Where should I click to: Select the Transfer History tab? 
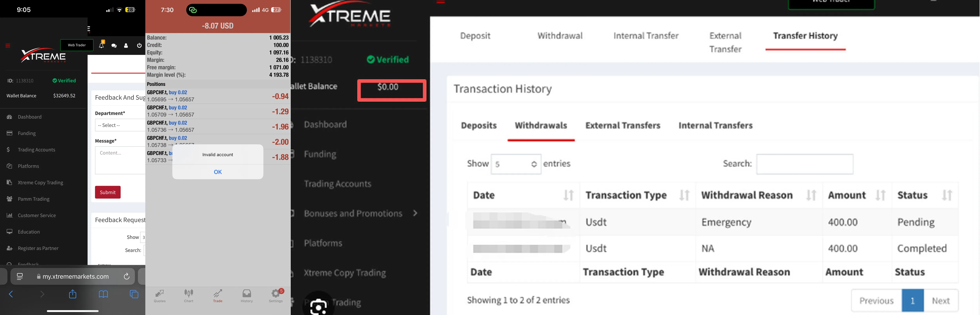click(805, 36)
